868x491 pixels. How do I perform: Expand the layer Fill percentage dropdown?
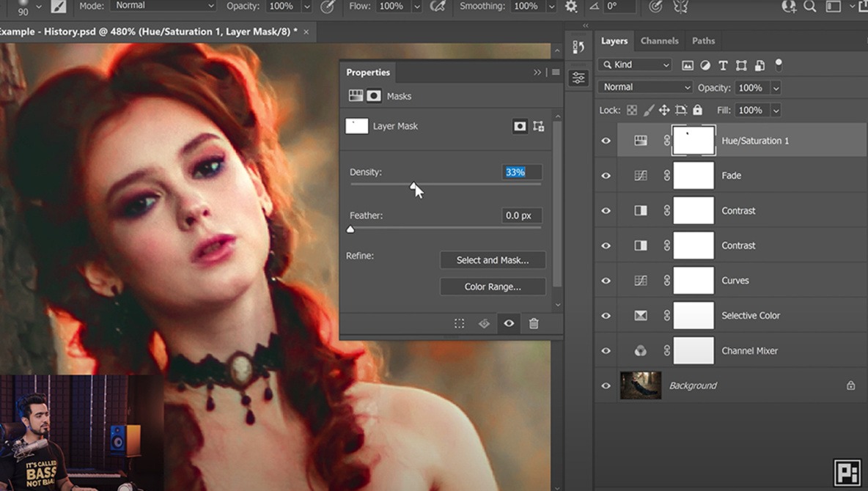coord(776,110)
